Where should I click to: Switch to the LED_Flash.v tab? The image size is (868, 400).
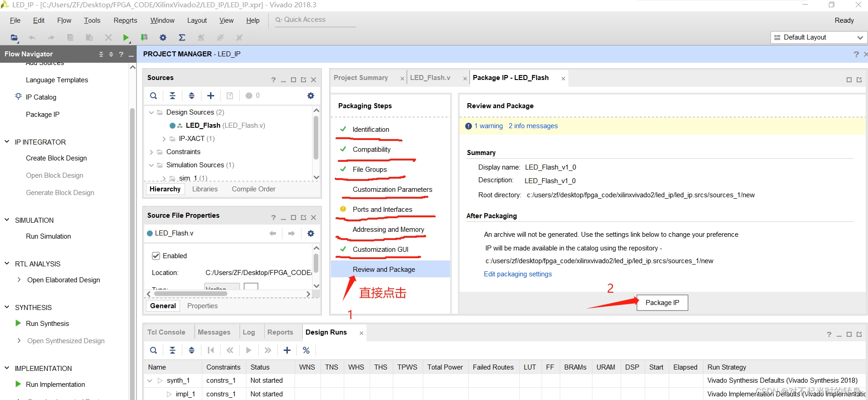[430, 78]
